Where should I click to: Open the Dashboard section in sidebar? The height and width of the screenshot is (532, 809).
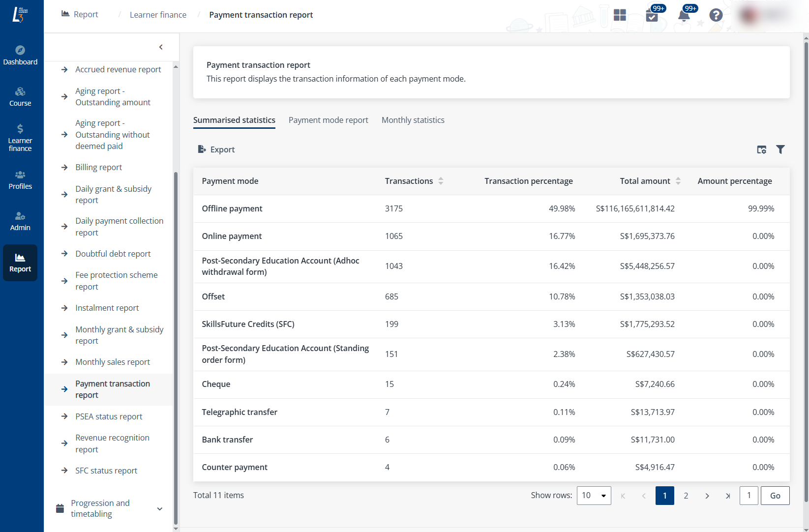[x=20, y=54]
